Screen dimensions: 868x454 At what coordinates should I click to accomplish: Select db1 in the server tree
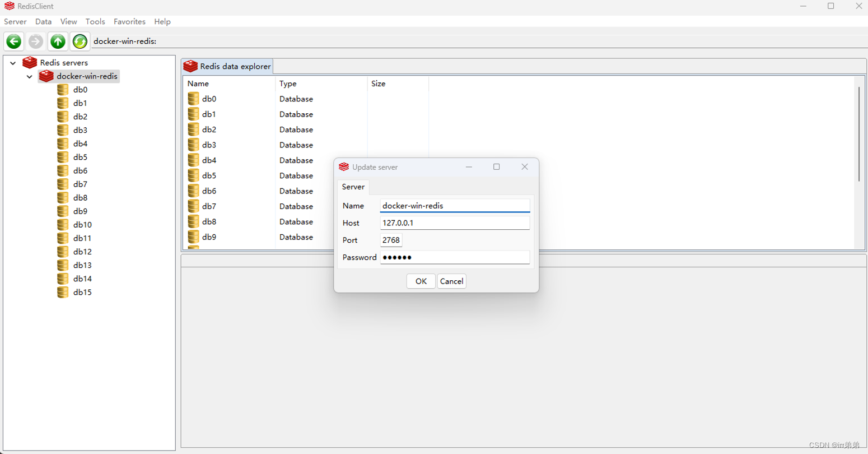click(80, 103)
